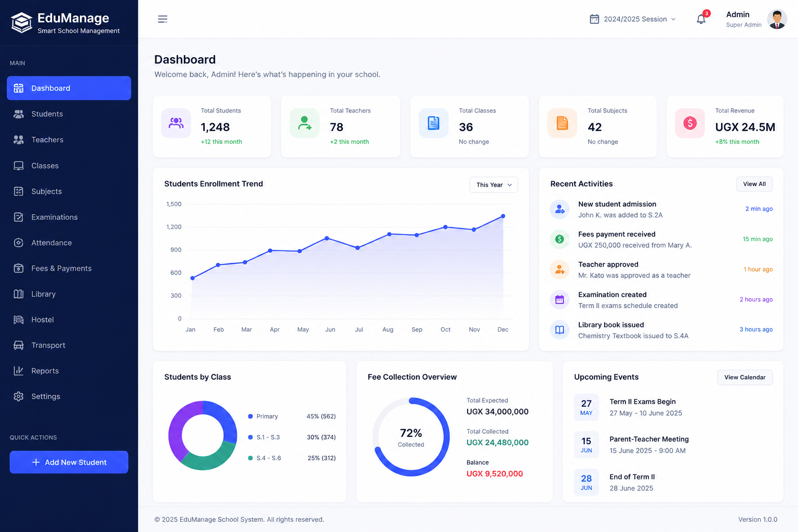Click the Add New Student button

point(69,462)
